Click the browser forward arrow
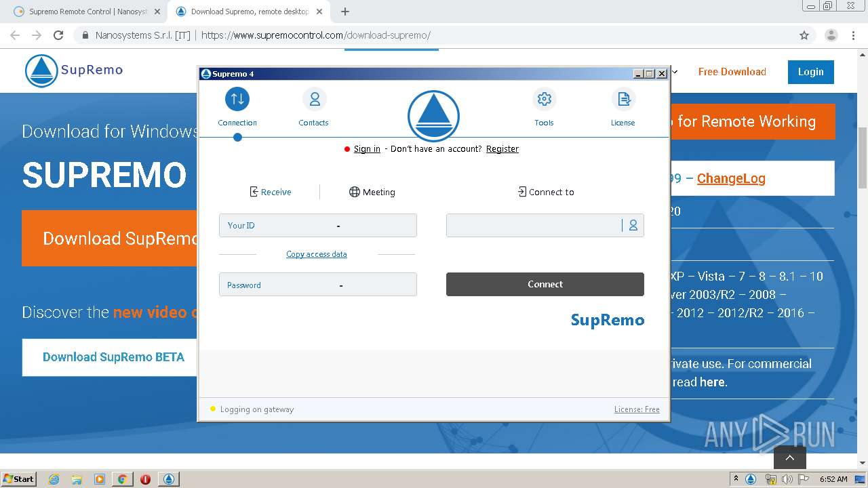 tap(37, 35)
